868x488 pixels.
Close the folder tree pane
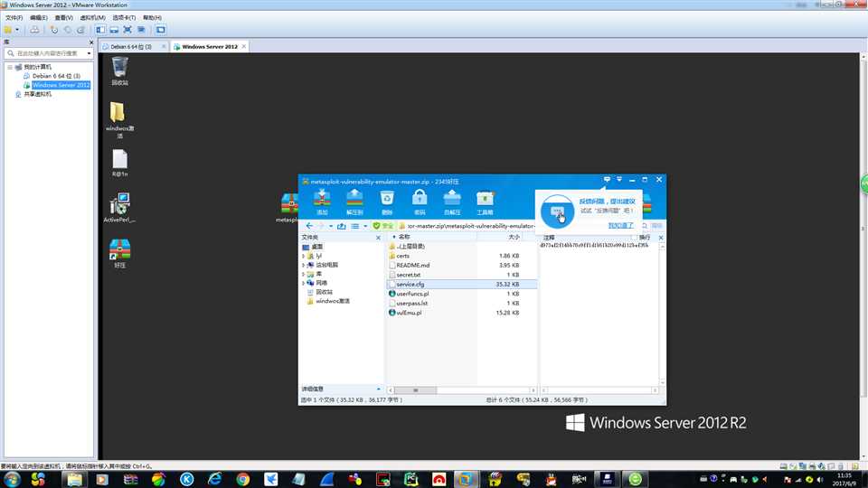pos(379,238)
